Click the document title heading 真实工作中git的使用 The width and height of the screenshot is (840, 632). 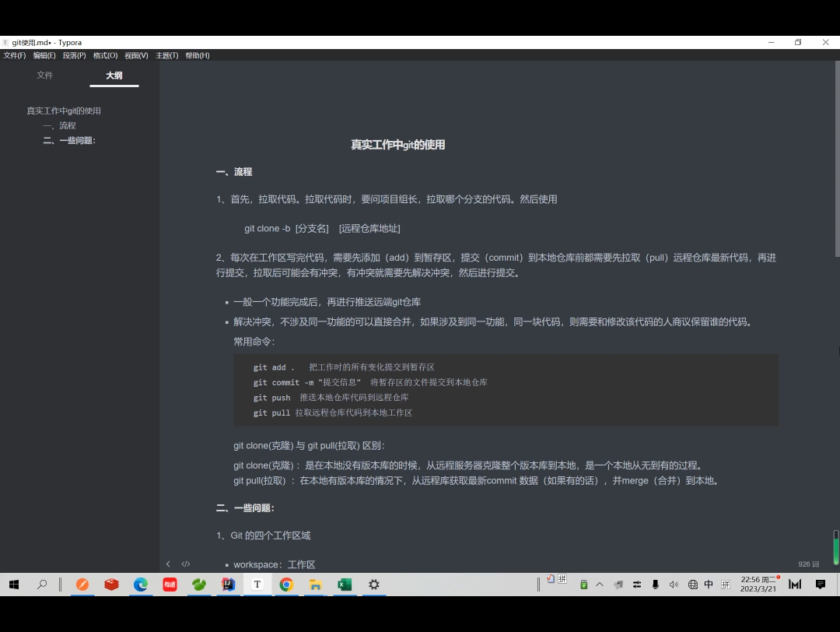pos(397,145)
